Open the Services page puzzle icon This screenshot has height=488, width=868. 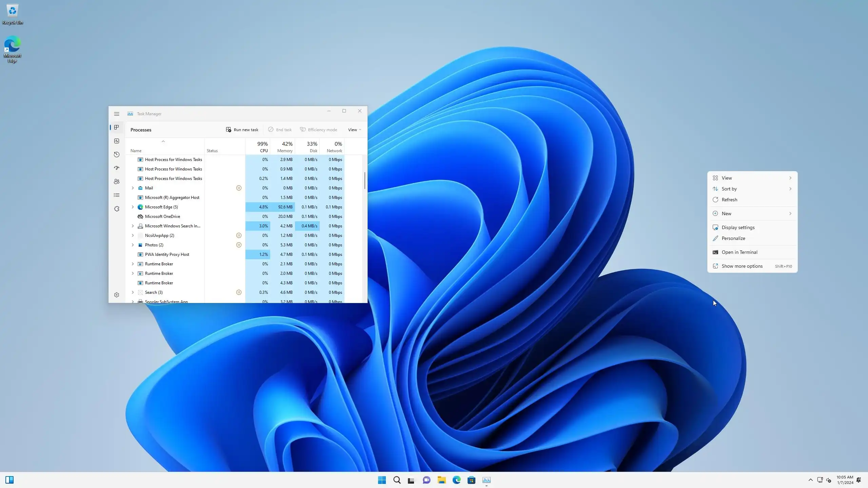[117, 209]
